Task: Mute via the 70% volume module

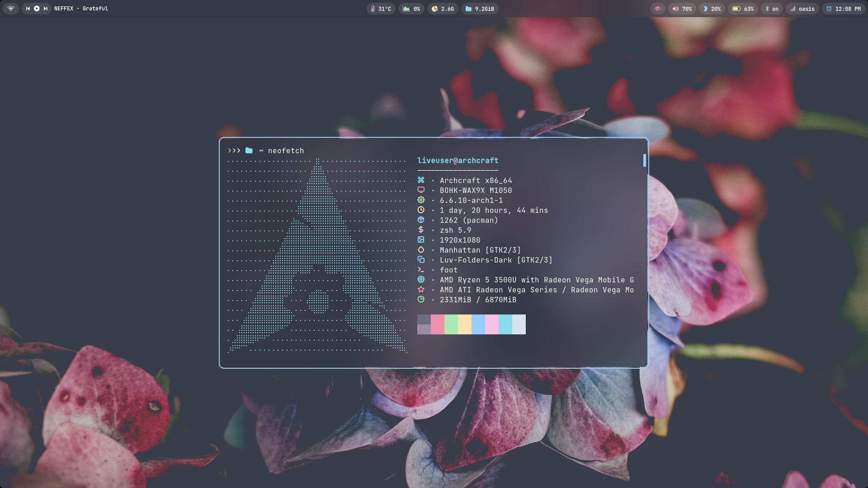Action: [x=682, y=9]
